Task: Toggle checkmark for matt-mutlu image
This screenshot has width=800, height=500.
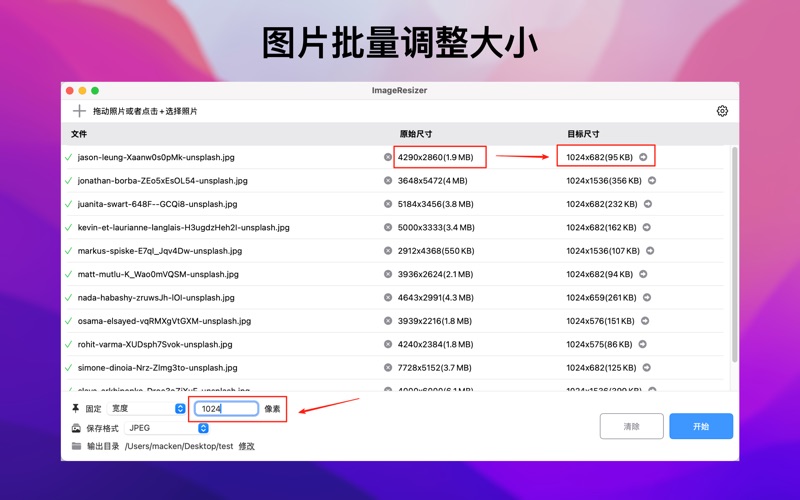Action: point(69,274)
